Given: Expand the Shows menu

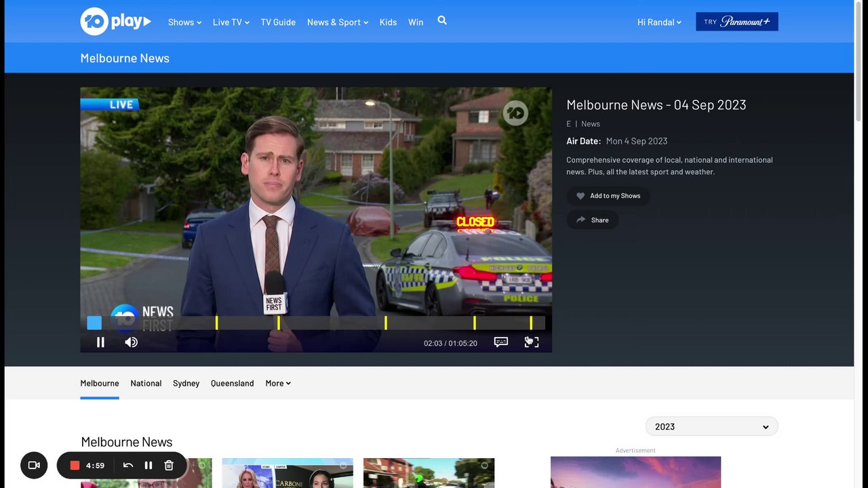Looking at the screenshot, I should coord(185,22).
